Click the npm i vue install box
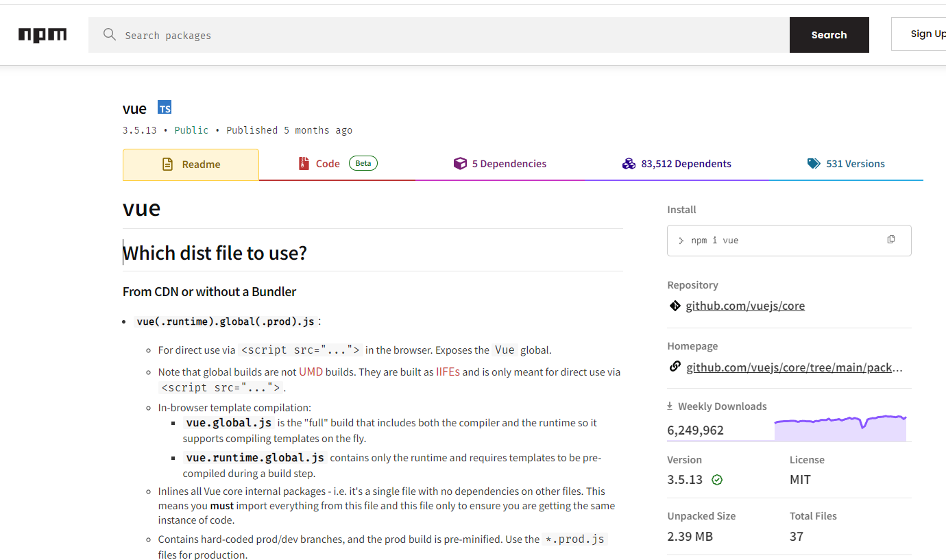The height and width of the screenshot is (560, 946). pyautogui.click(x=789, y=241)
